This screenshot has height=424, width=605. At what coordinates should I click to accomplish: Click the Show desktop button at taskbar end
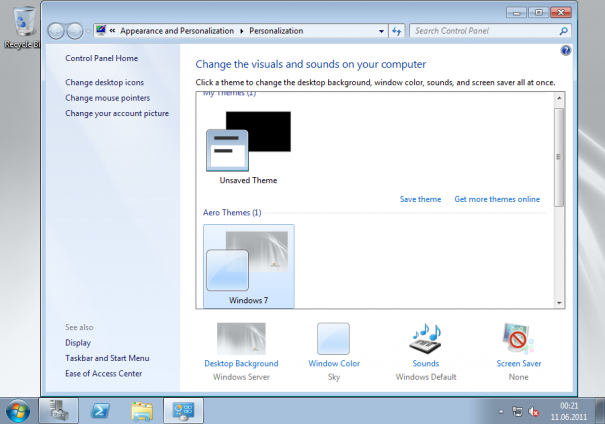600,411
